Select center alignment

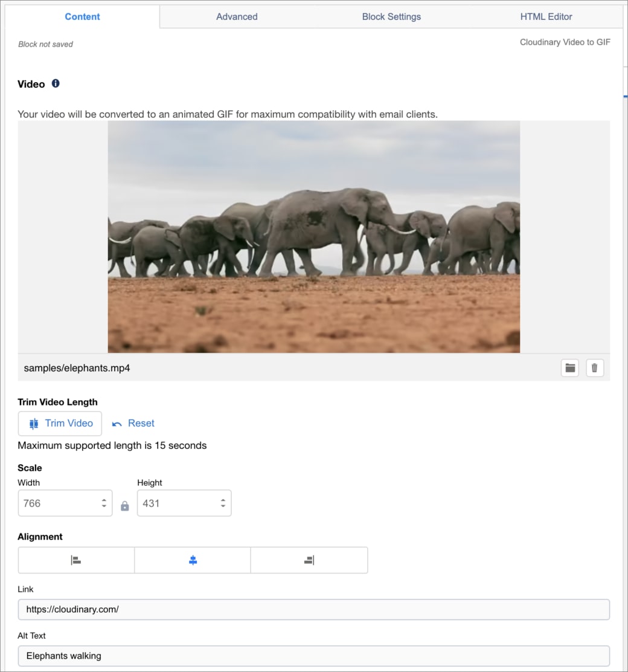click(x=193, y=560)
